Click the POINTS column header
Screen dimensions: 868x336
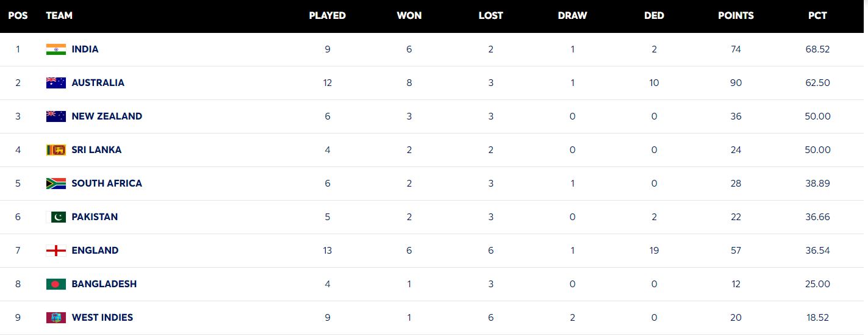click(736, 16)
